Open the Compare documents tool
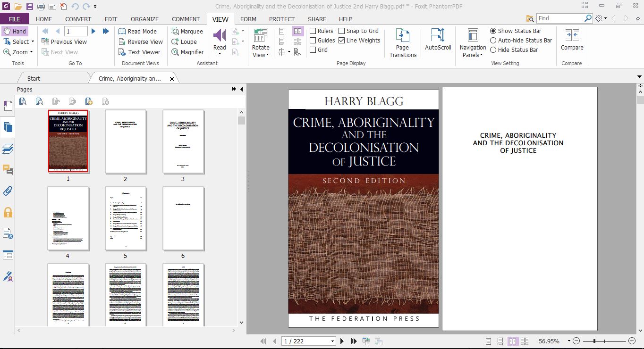The image size is (644, 349). click(572, 39)
